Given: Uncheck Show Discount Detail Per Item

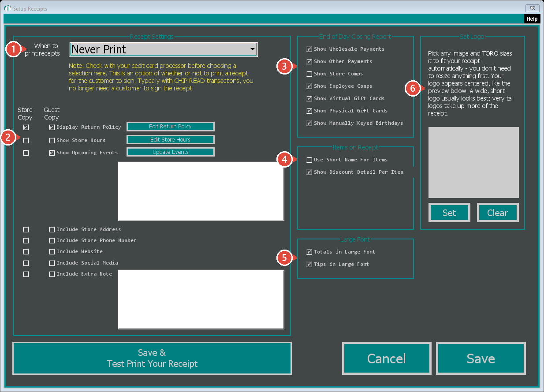Looking at the screenshot, I should 309,172.
